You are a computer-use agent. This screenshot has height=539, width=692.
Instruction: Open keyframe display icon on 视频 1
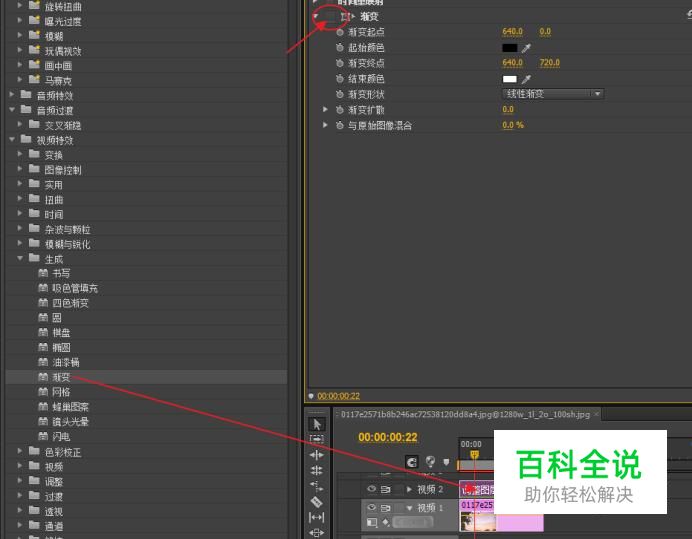click(x=386, y=523)
